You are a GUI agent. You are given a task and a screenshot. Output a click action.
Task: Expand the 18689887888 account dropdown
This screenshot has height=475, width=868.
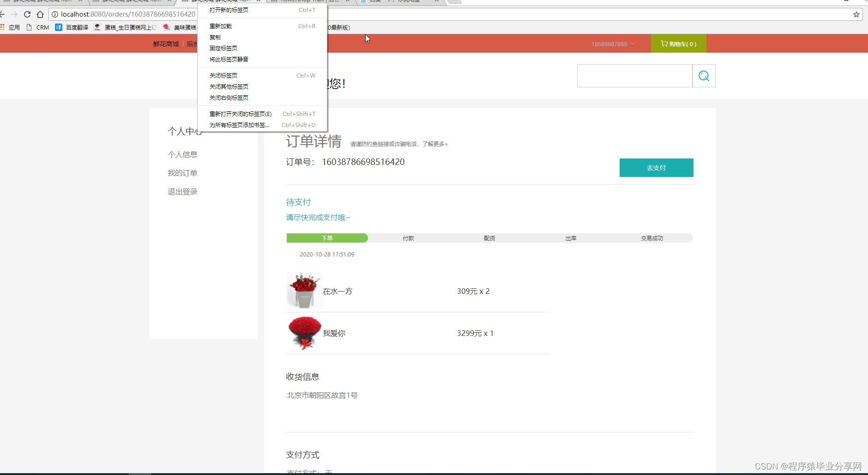613,44
